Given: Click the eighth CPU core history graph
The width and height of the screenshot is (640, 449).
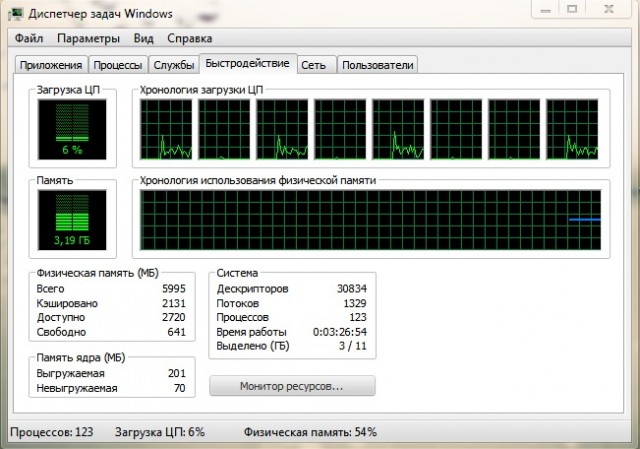Looking at the screenshot, I should point(572,129).
